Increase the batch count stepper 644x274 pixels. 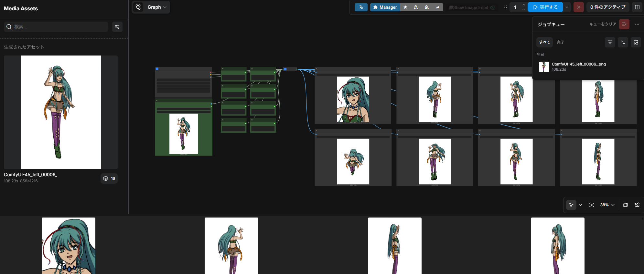tap(524, 5)
